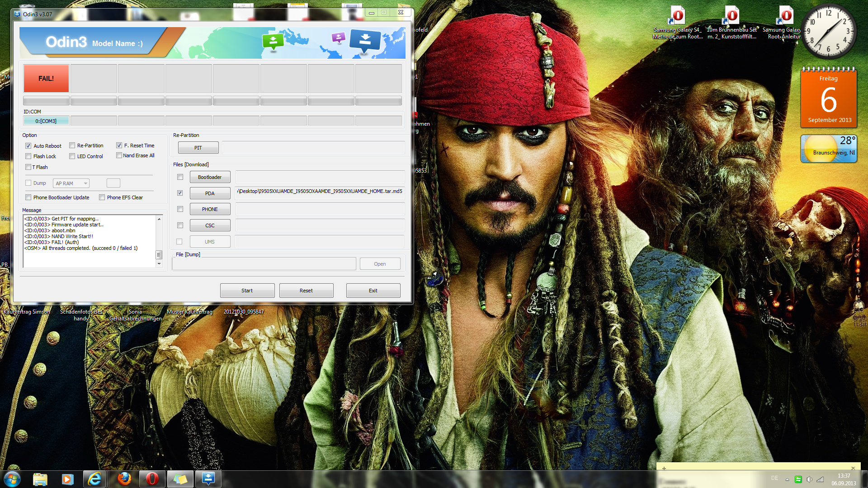The width and height of the screenshot is (868, 488).
Task: Delete the yellow sticky note
Action: tap(853, 468)
